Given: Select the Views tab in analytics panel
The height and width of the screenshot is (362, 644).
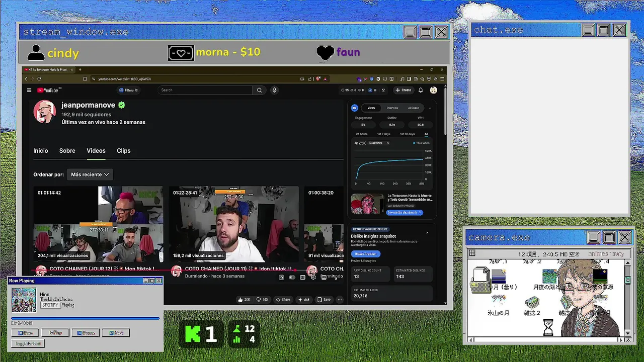Looking at the screenshot, I should 371,108.
